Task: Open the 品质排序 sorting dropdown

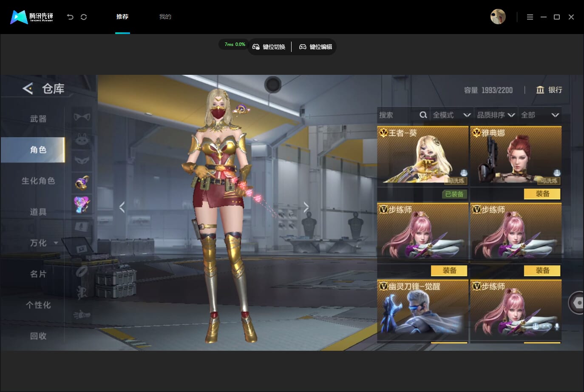Action: [x=496, y=115]
